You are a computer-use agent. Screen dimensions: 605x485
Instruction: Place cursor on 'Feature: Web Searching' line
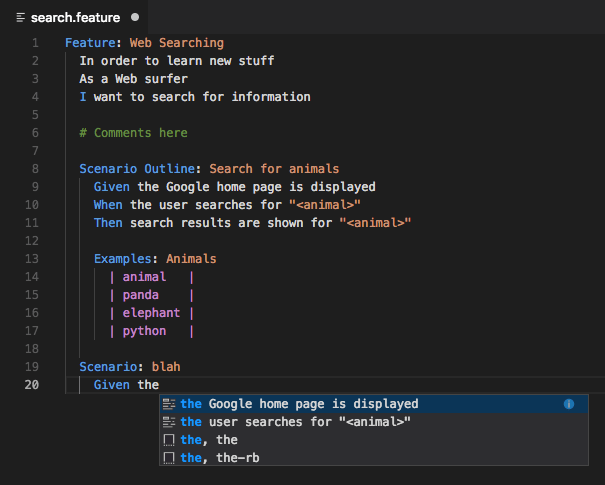tap(144, 43)
